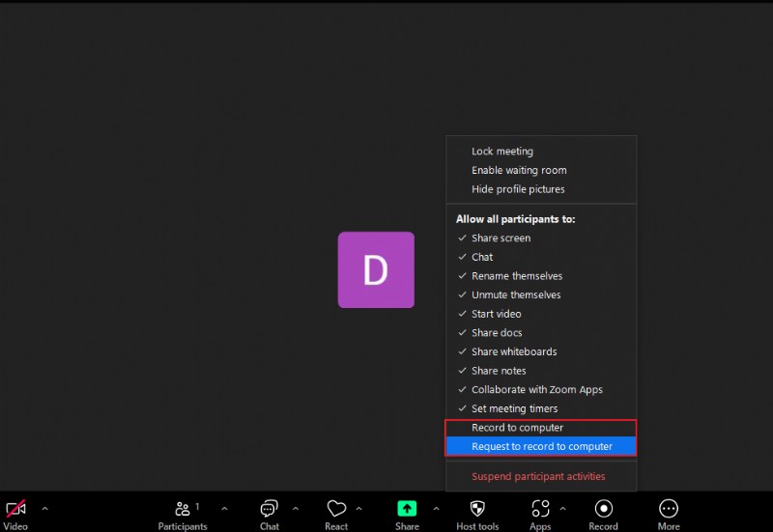Click the green Share screen icon
The width and height of the screenshot is (773, 532).
coord(407,509)
